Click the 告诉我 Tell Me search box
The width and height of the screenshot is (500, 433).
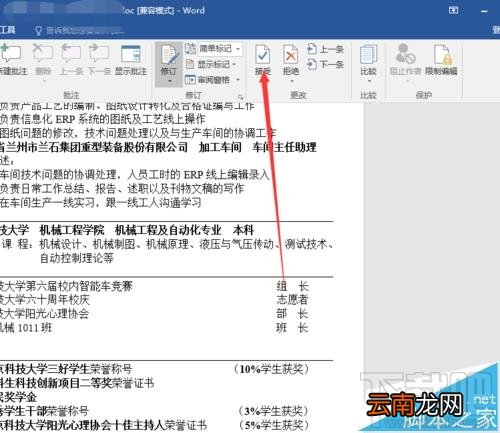[85, 31]
